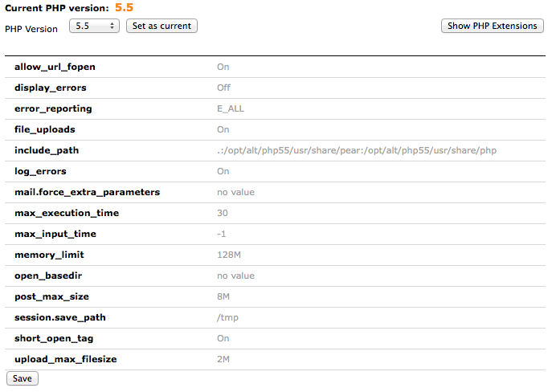
Task: Open the PHP Version dropdown
Action: click(x=94, y=26)
